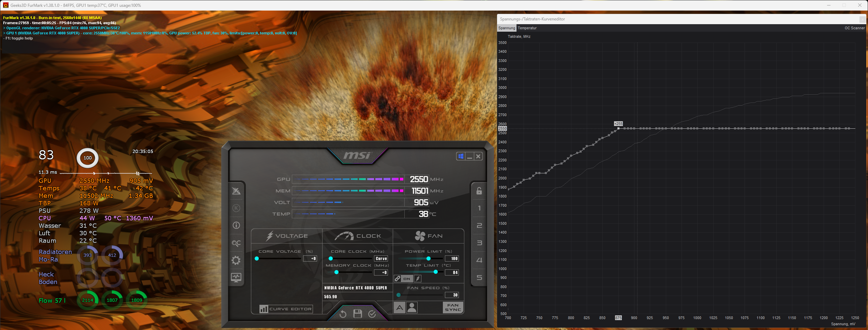Screen dimensions: 868x330
Task: Click the 20:35:05 clock readout
Action: pos(143,151)
